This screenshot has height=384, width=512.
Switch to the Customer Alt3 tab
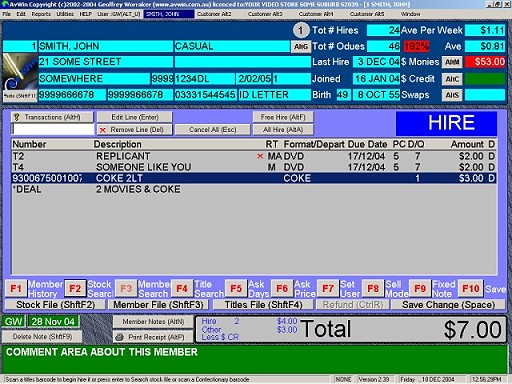pyautogui.click(x=265, y=14)
